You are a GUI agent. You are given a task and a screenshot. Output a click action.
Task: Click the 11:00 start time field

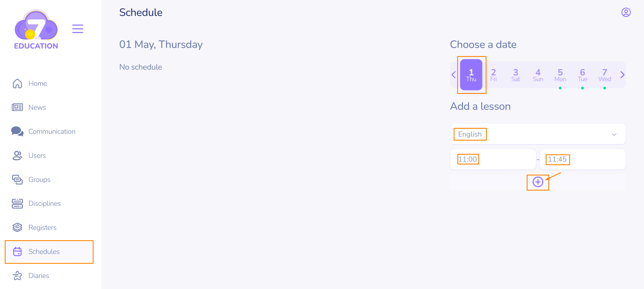tap(493, 159)
